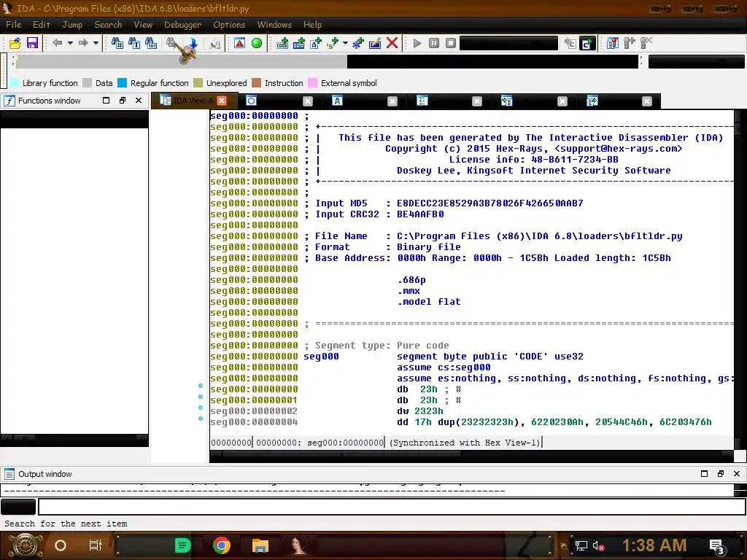Viewport: 747px width, 560px height.
Task: Click the convert to DATA toolbar icon
Action: [299, 43]
